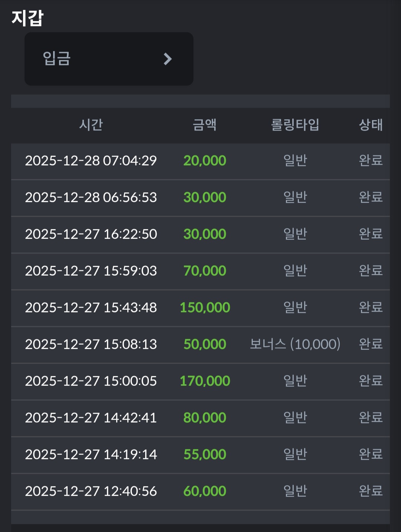
Task: Click 완료 status of the 60,000 deposit
Action: (371, 491)
